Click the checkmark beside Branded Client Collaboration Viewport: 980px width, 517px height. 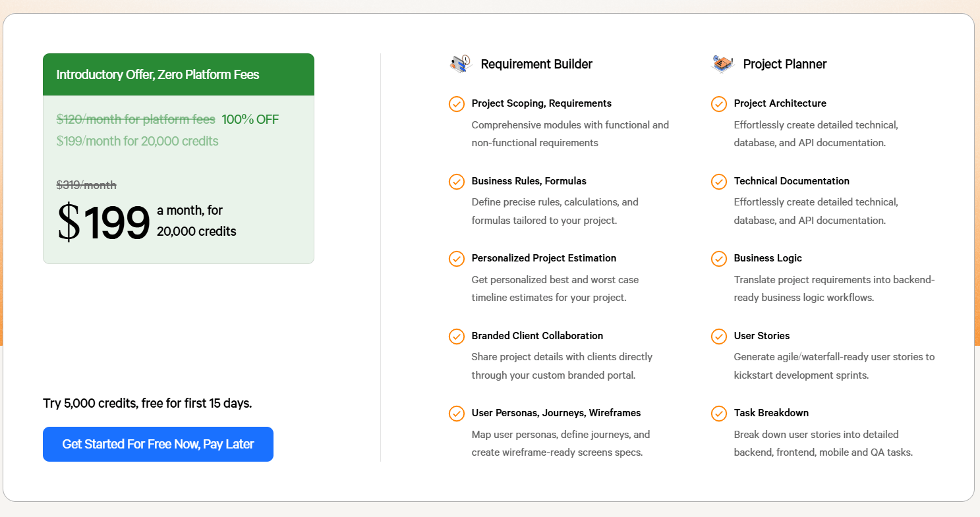tap(457, 337)
